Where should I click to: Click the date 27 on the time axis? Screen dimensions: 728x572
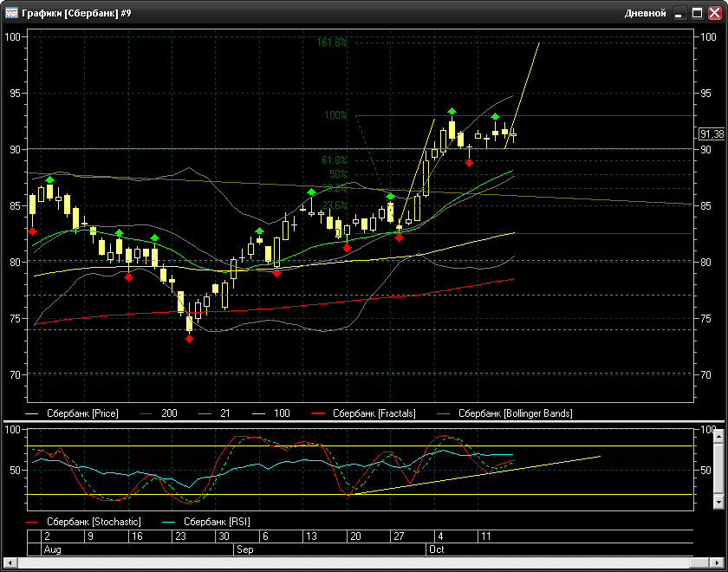399,536
